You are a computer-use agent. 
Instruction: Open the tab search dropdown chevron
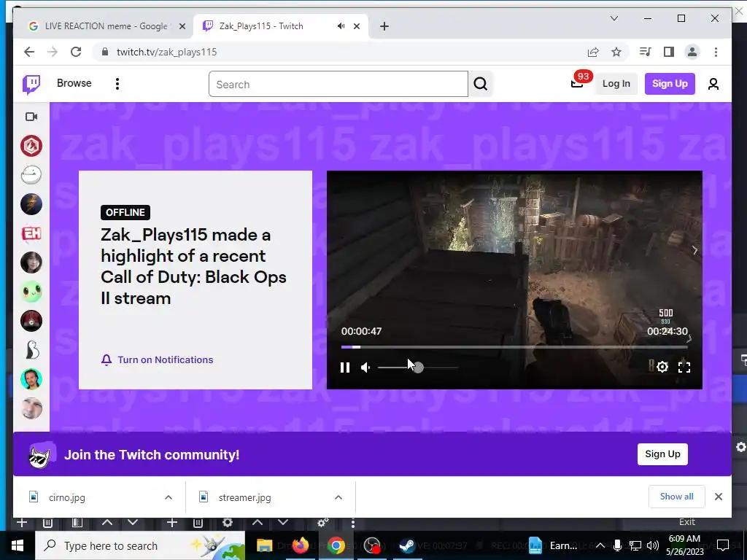click(614, 18)
